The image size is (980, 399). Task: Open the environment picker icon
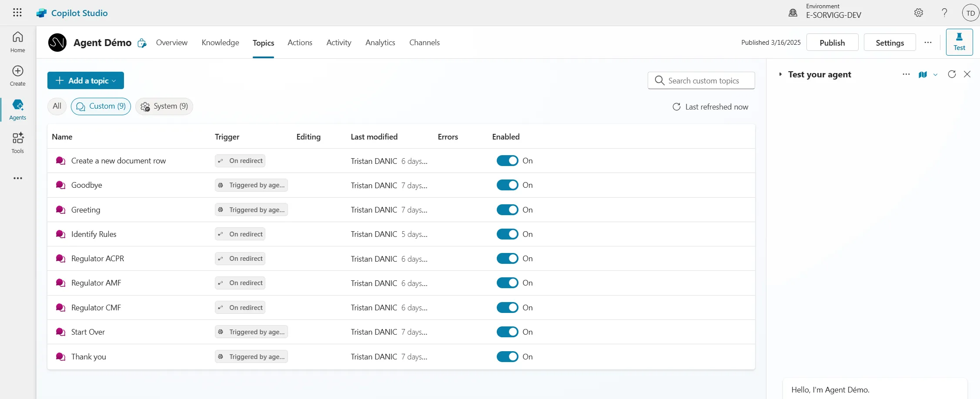793,13
